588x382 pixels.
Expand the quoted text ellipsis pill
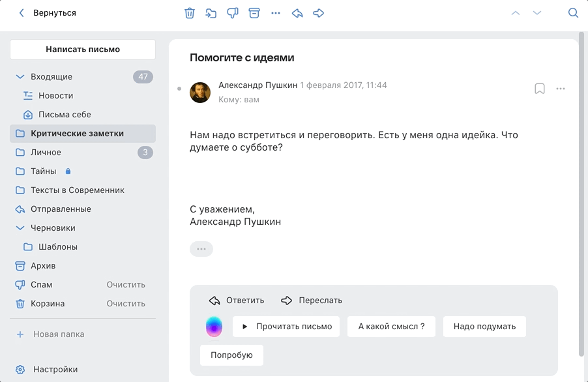pyautogui.click(x=201, y=249)
